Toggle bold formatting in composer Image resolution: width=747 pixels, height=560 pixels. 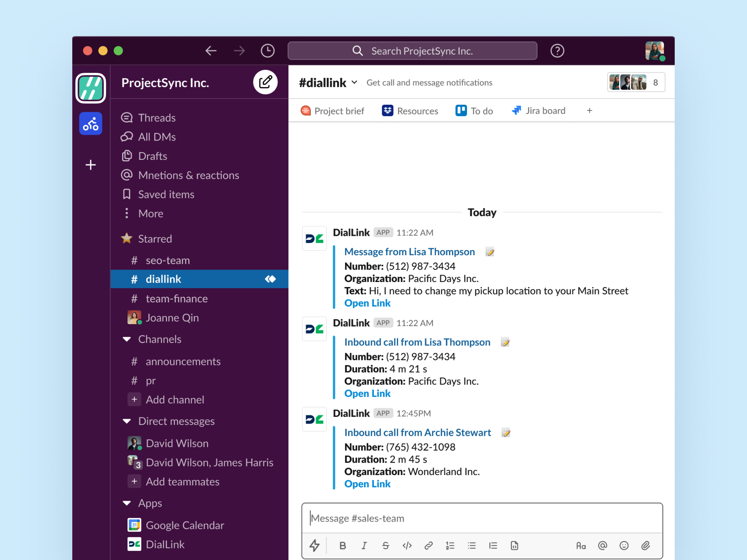pos(342,545)
